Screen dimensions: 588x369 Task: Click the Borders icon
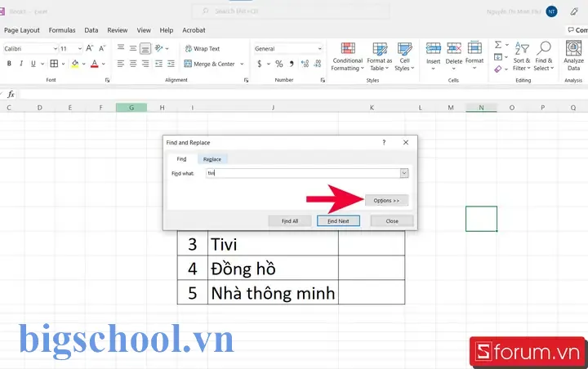click(54, 64)
